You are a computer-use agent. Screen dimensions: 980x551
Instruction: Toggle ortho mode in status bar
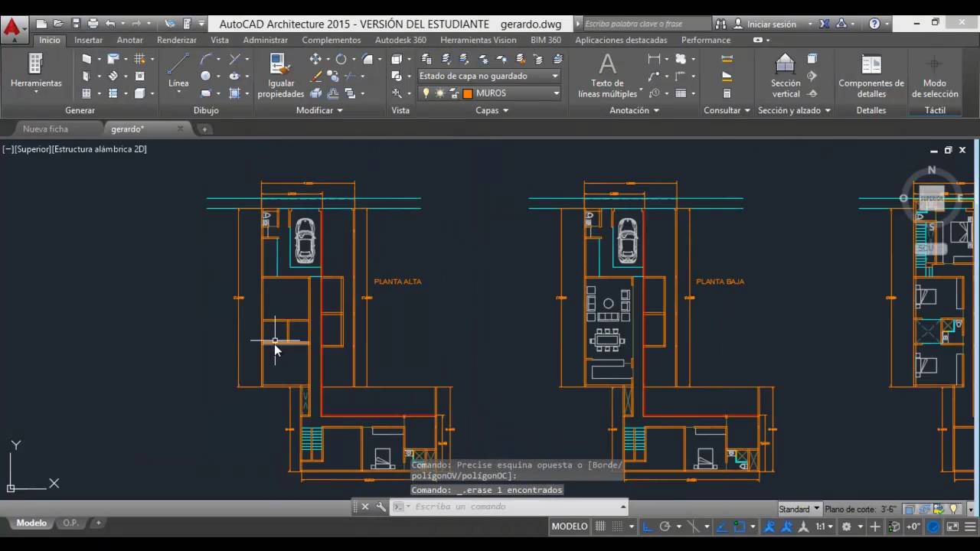(648, 527)
